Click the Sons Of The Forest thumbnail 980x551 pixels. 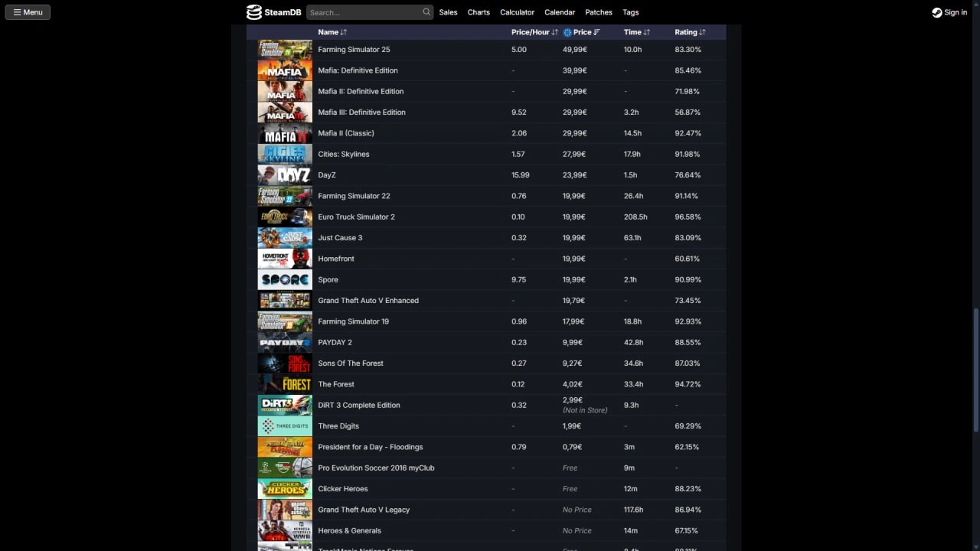pos(285,364)
